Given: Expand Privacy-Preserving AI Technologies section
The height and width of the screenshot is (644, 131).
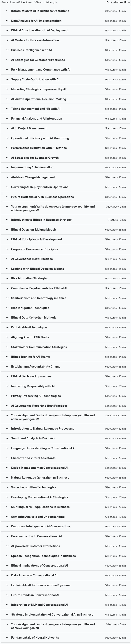Looking at the screenshot, I should coord(65,396).
